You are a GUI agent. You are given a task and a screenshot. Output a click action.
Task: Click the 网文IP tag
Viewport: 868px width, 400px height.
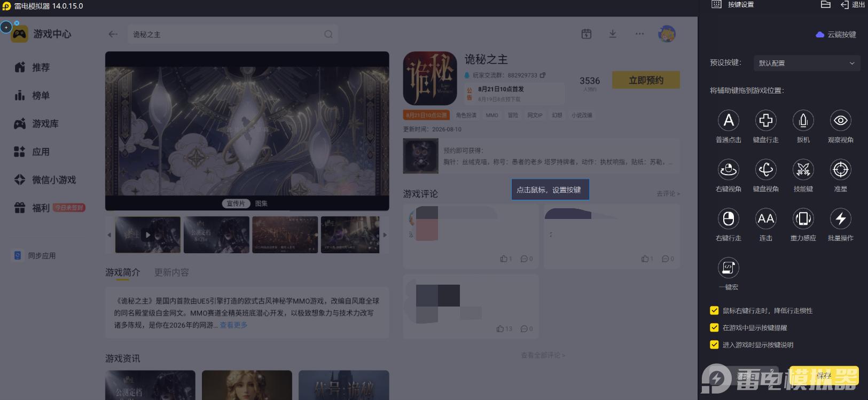[x=535, y=115]
